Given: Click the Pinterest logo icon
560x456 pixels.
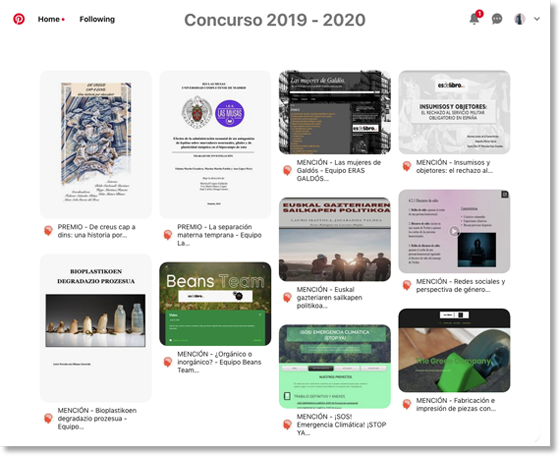Looking at the screenshot, I should tap(19, 19).
